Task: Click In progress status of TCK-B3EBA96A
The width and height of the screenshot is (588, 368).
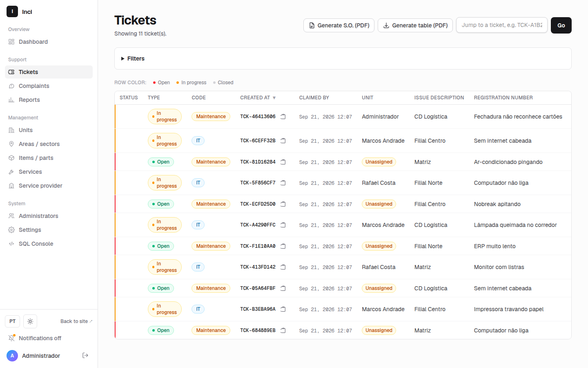Action: click(165, 309)
